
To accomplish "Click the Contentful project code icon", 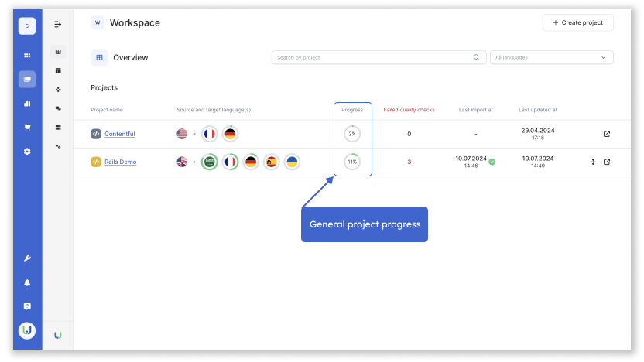I will 96,134.
